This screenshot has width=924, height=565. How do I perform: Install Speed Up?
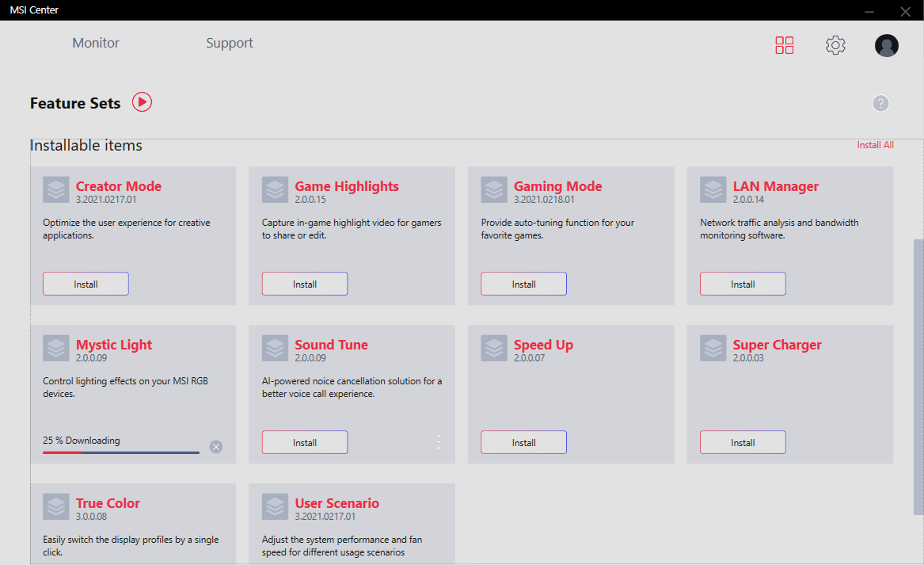(x=524, y=442)
